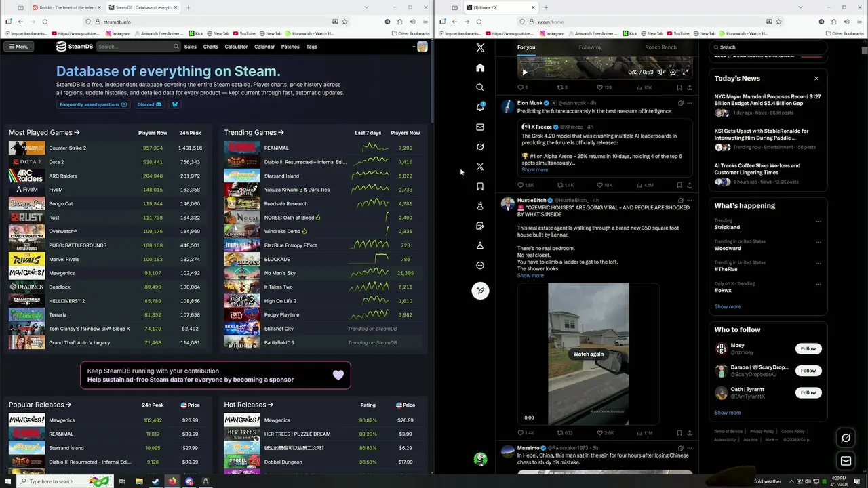Open Grok floating button at bottom right

(x=846, y=438)
